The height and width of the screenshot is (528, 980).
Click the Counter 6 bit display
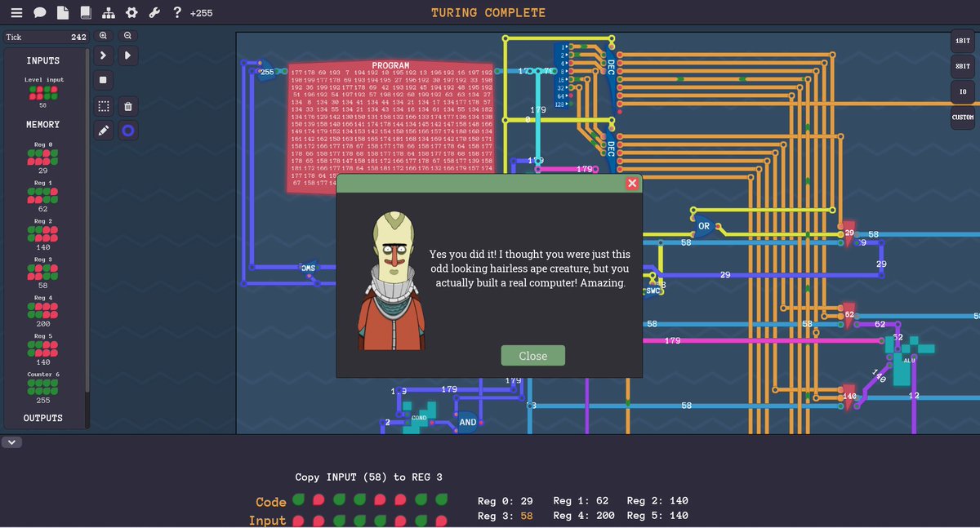[43, 388]
